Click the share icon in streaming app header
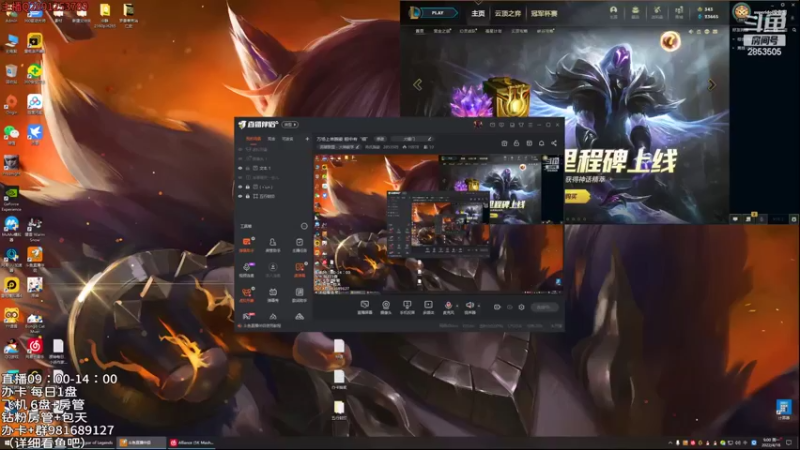The height and width of the screenshot is (450, 800). tap(554, 143)
